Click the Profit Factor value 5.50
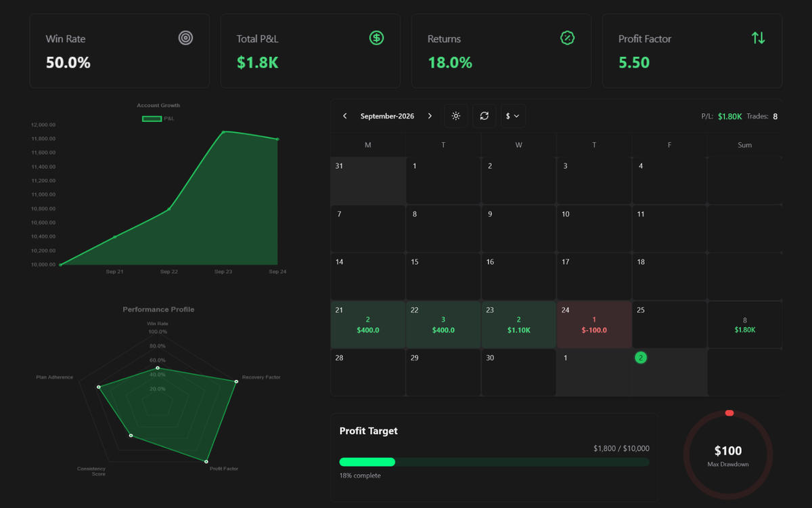Viewport: 812px width, 508px height. click(634, 63)
